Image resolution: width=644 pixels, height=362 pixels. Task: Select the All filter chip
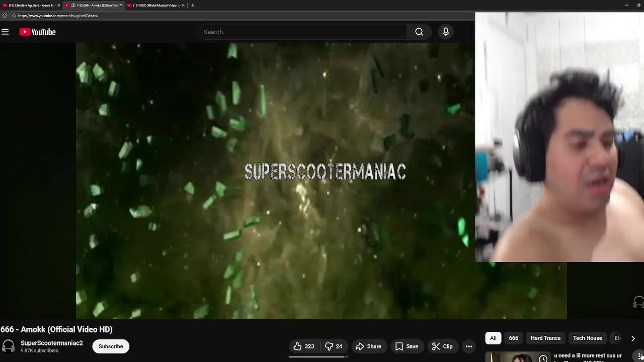click(493, 338)
